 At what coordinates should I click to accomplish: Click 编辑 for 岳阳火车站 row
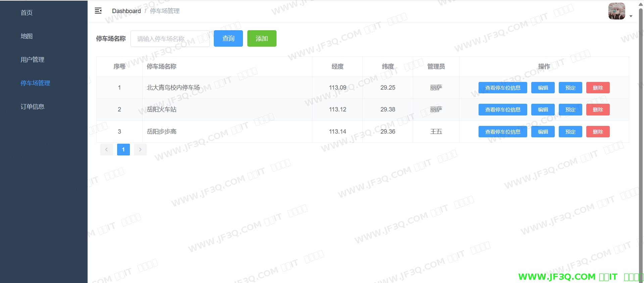point(543,110)
